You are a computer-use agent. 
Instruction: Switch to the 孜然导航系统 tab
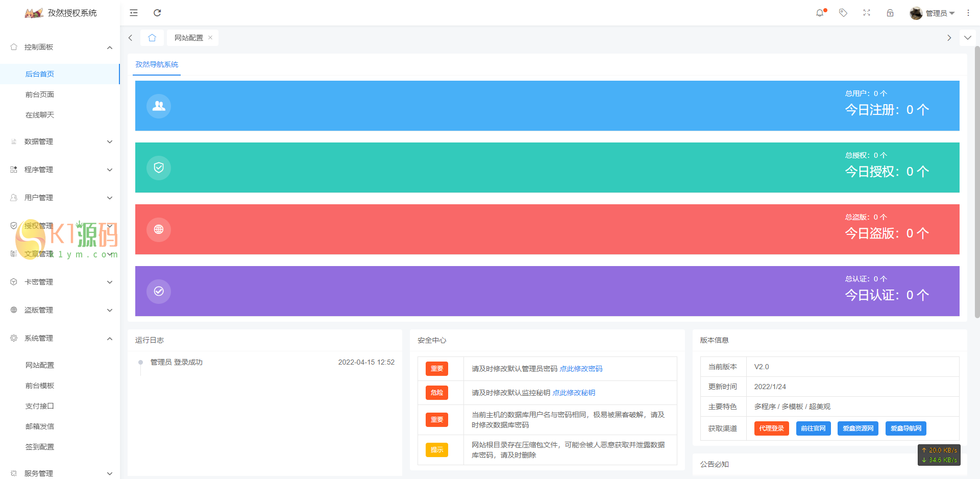click(157, 64)
